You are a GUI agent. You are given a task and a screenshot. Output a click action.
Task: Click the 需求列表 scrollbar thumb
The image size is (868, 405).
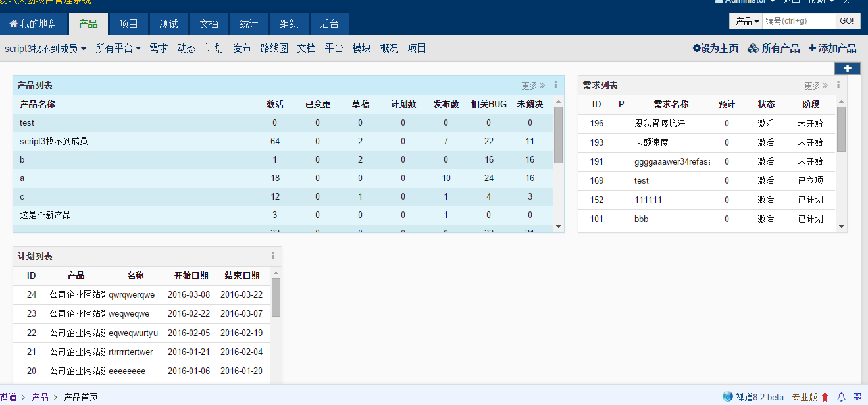click(x=841, y=129)
